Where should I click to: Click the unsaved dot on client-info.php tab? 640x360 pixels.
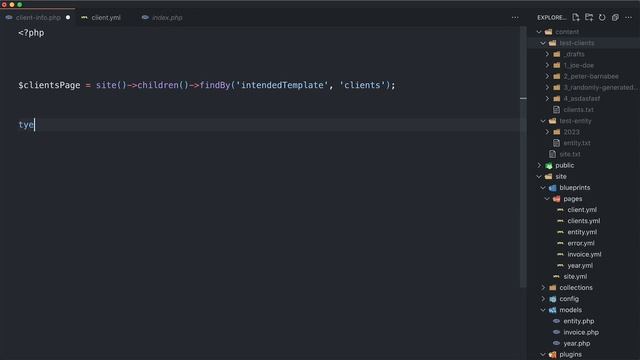pyautogui.click(x=68, y=18)
